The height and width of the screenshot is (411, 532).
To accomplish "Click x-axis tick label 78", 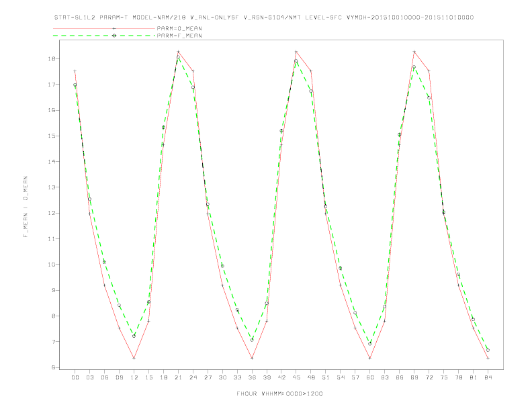I will click(458, 377).
